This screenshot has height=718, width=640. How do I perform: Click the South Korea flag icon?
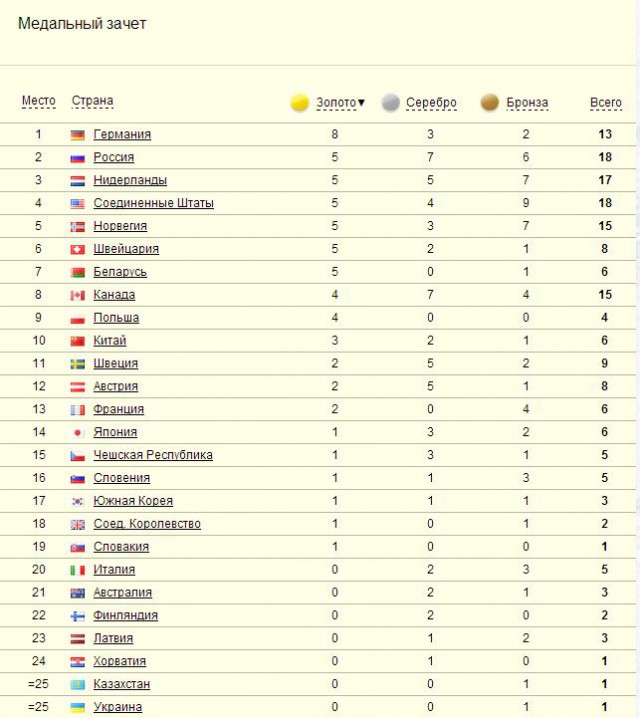click(x=77, y=501)
